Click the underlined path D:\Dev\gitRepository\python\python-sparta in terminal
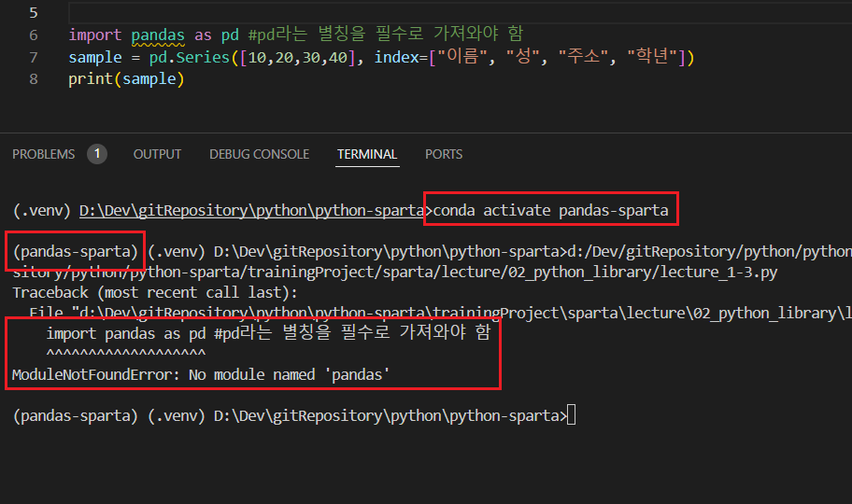Screen dimensions: 852x504 tap(251, 210)
